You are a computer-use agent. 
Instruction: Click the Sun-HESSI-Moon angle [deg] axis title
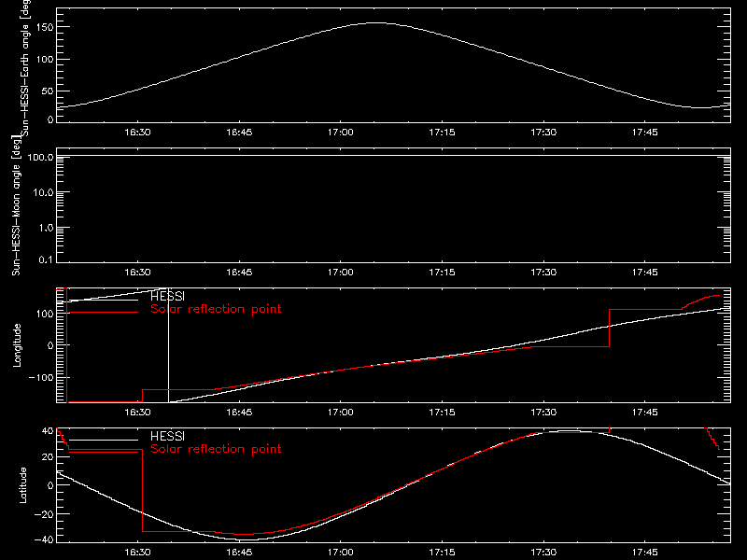click(17, 205)
